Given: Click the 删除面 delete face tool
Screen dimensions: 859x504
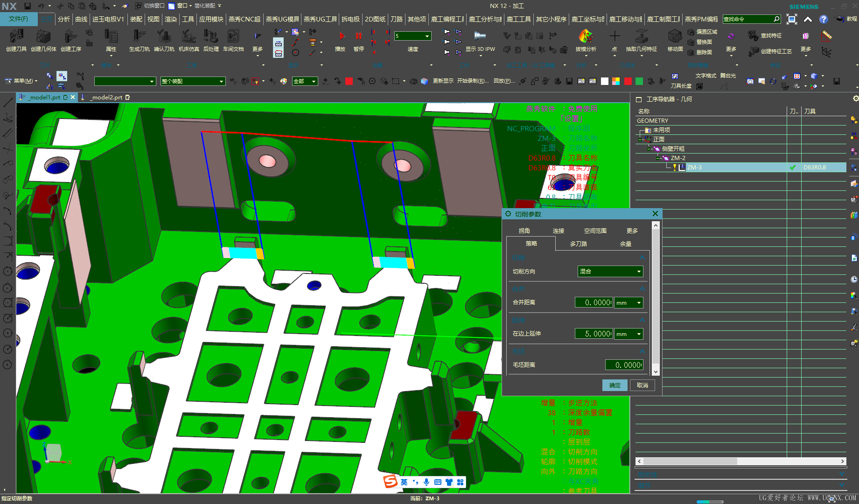Looking at the screenshot, I should [x=699, y=52].
